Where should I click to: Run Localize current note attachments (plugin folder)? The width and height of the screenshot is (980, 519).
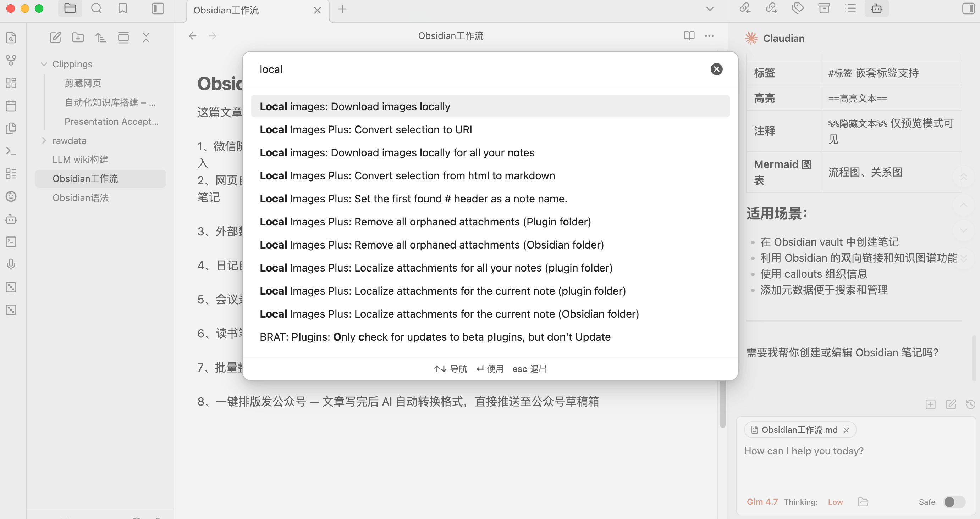[x=490, y=291]
